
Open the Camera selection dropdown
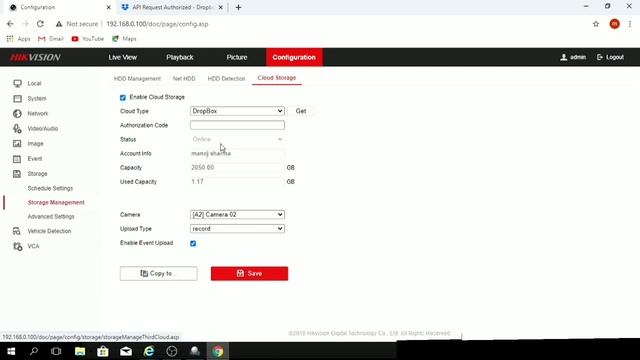point(237,214)
